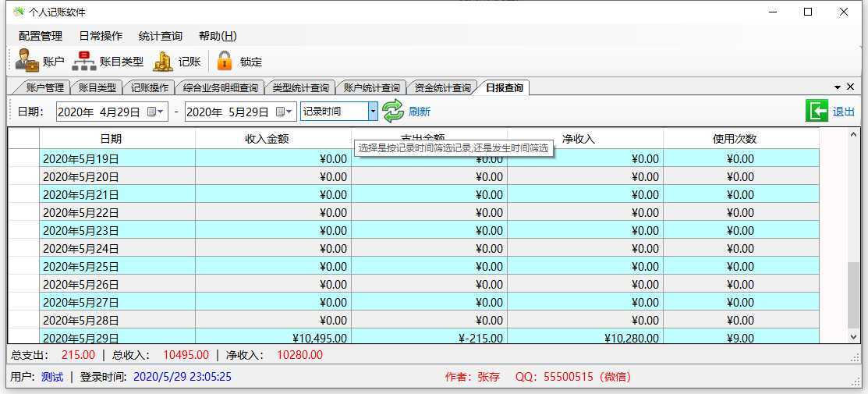Switch to the 记账操作 tab
The image size is (868, 394).
pyautogui.click(x=150, y=87)
